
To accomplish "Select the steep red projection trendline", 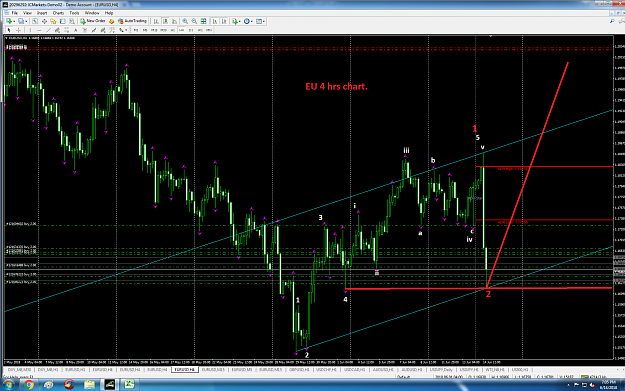I will click(527, 175).
